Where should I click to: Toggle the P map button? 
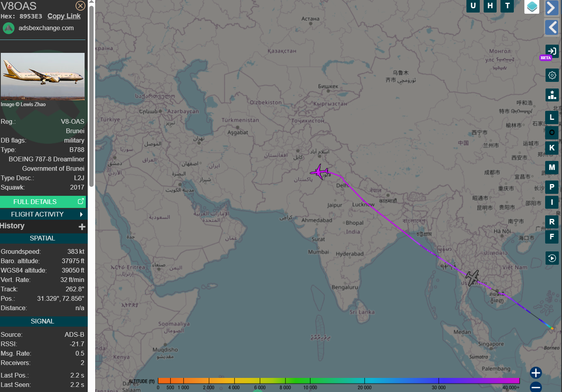click(552, 187)
